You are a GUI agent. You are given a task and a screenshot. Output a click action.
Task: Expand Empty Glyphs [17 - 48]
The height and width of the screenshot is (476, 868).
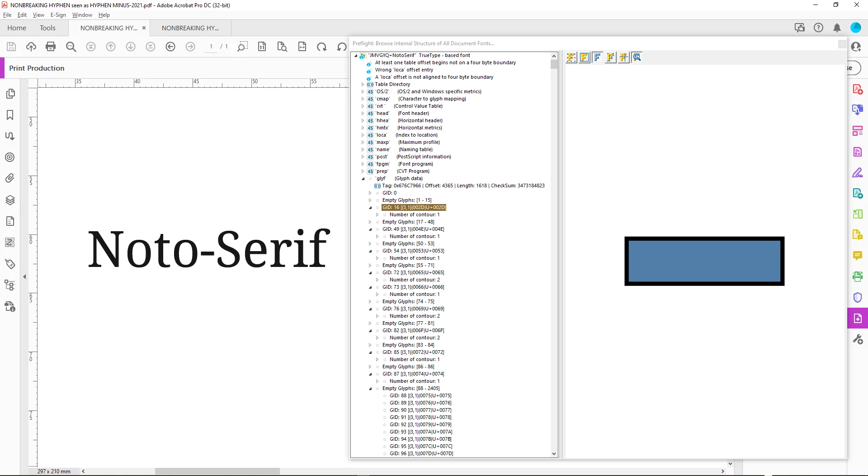pos(370,222)
